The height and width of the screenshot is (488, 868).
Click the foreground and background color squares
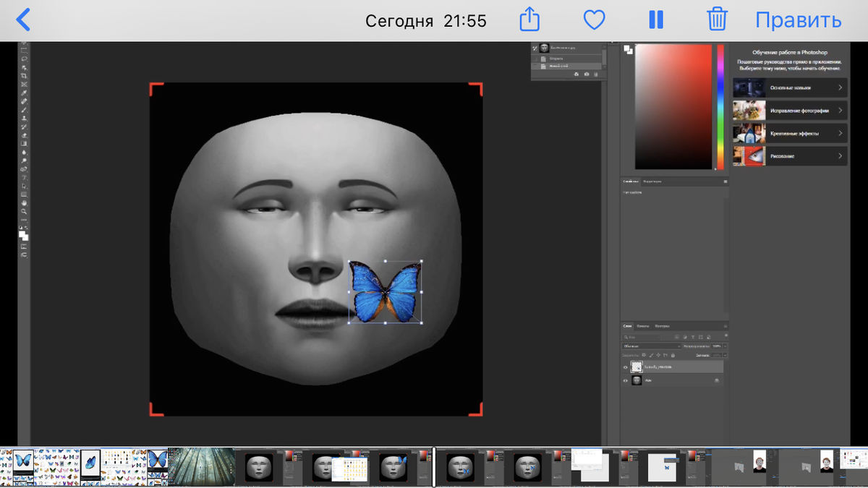tap(24, 236)
